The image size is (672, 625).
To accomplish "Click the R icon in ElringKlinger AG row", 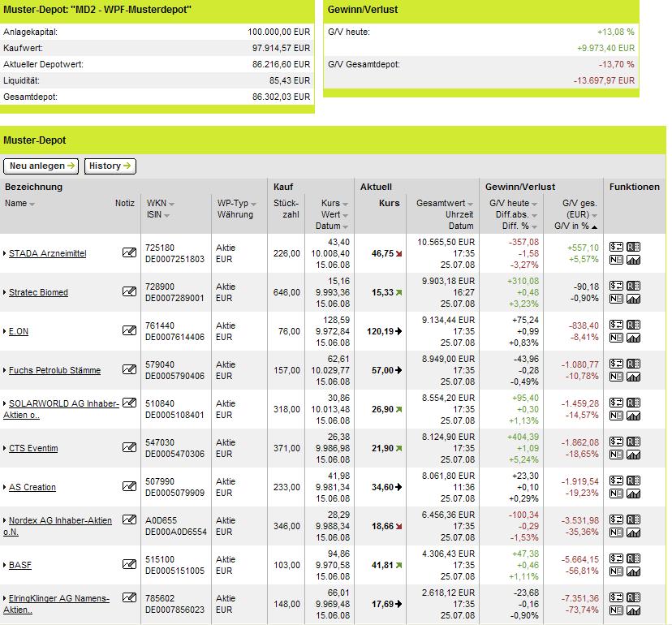I will pos(633,597).
